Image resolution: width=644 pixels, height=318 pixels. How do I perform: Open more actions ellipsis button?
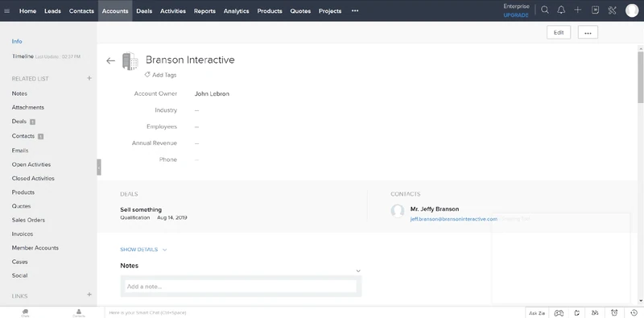588,32
